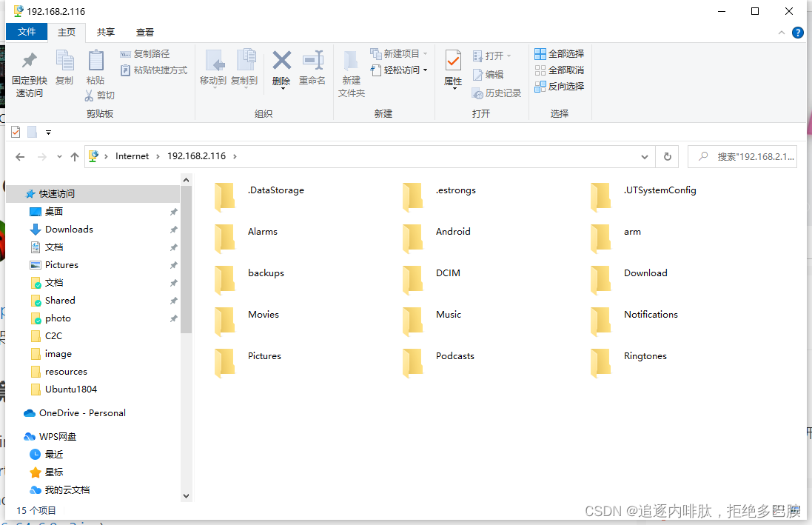
Task: Open Help via the question mark icon
Action: (x=798, y=33)
